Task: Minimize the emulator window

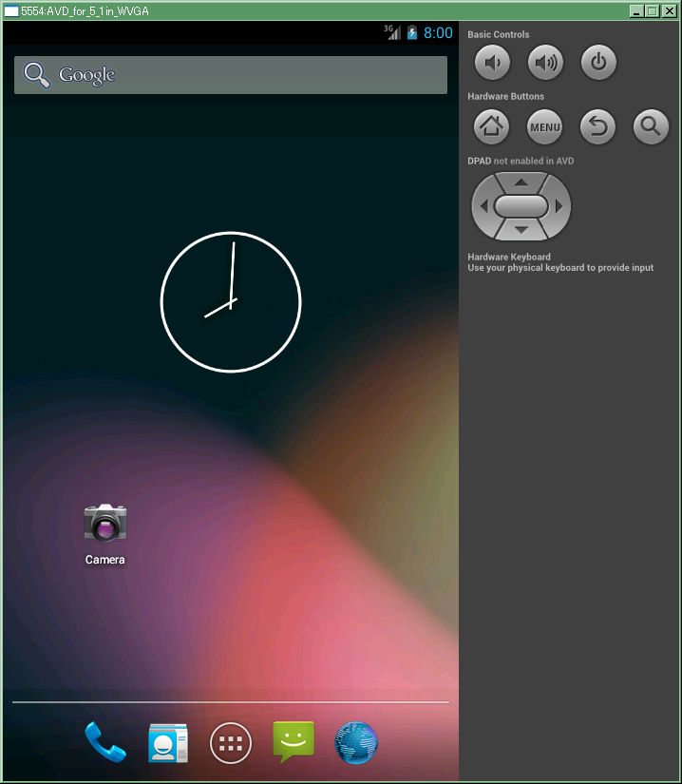Action: (636, 11)
